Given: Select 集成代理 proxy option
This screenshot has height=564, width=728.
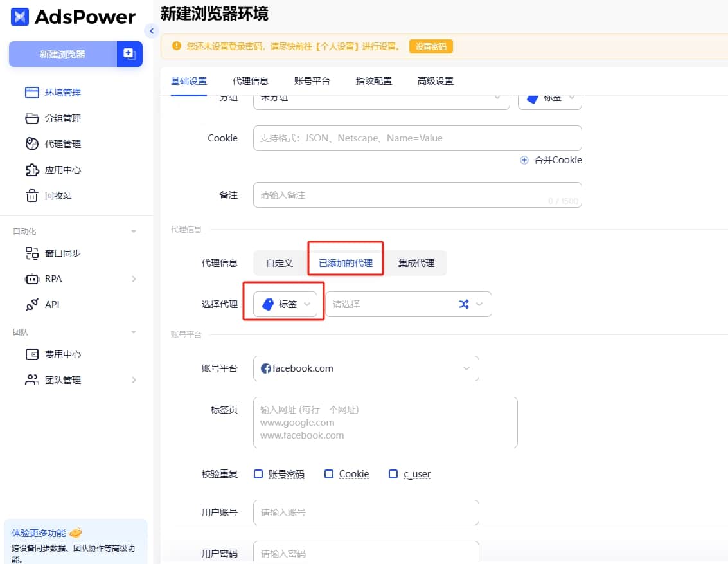Looking at the screenshot, I should pyautogui.click(x=416, y=263).
